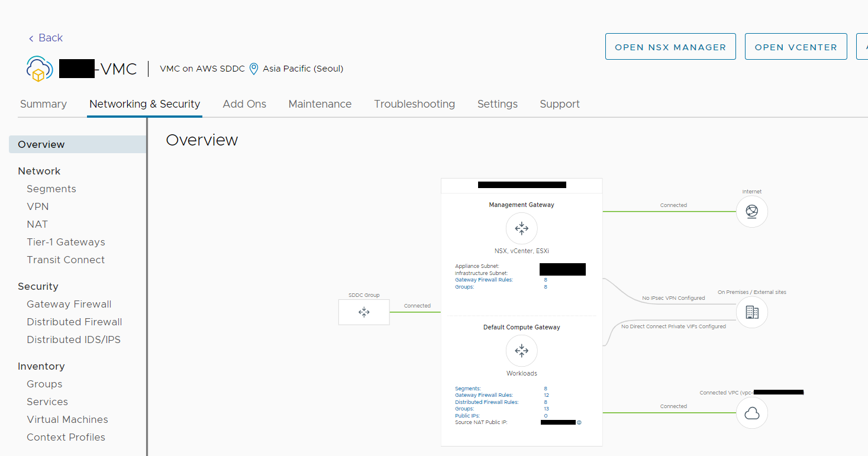Open vCenter button
This screenshot has width=868, height=456.
(x=796, y=47)
